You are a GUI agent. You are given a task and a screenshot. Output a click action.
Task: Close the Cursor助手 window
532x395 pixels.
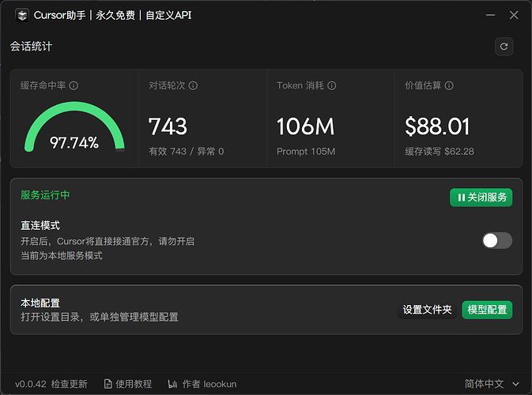514,15
